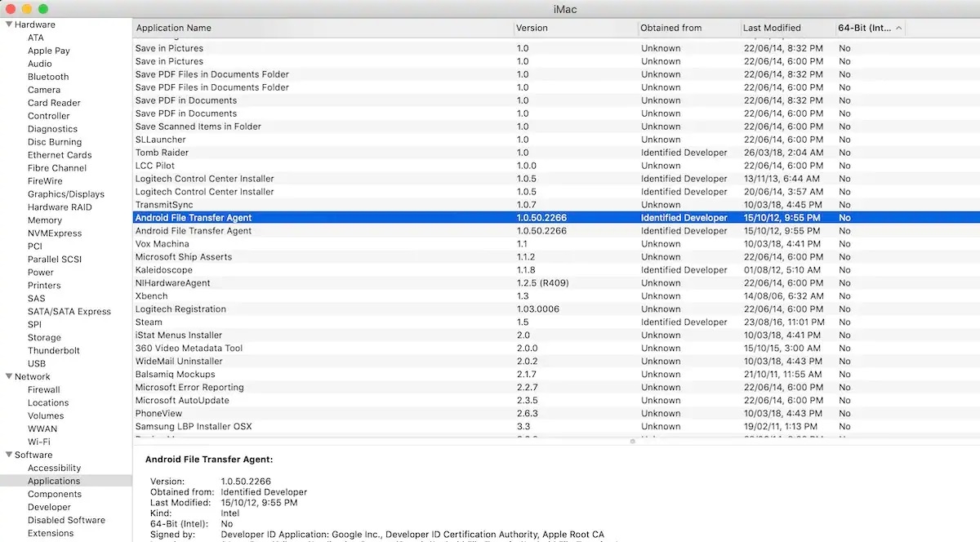
Task: Click the 64-Bit column sort arrow
Action: 899,28
